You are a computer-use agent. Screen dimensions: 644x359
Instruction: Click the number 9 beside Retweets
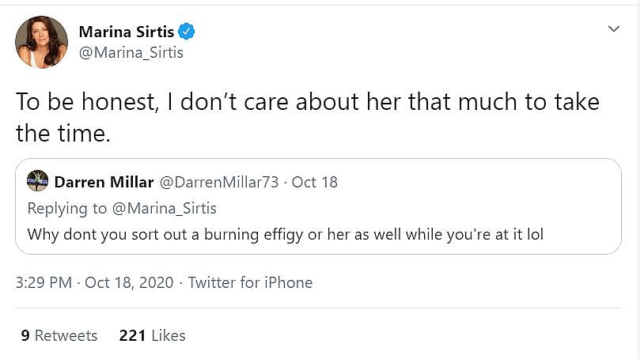pyautogui.click(x=25, y=335)
